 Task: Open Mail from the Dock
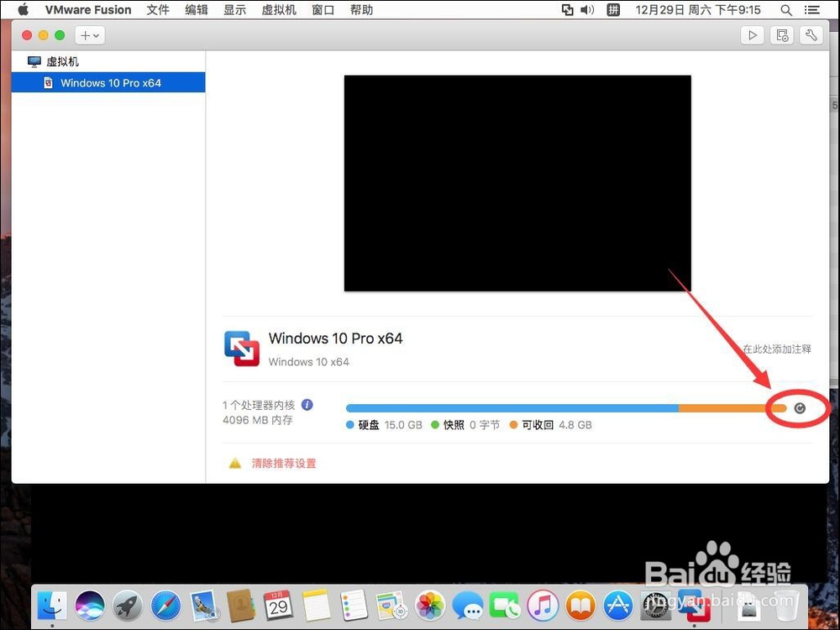coord(203,606)
